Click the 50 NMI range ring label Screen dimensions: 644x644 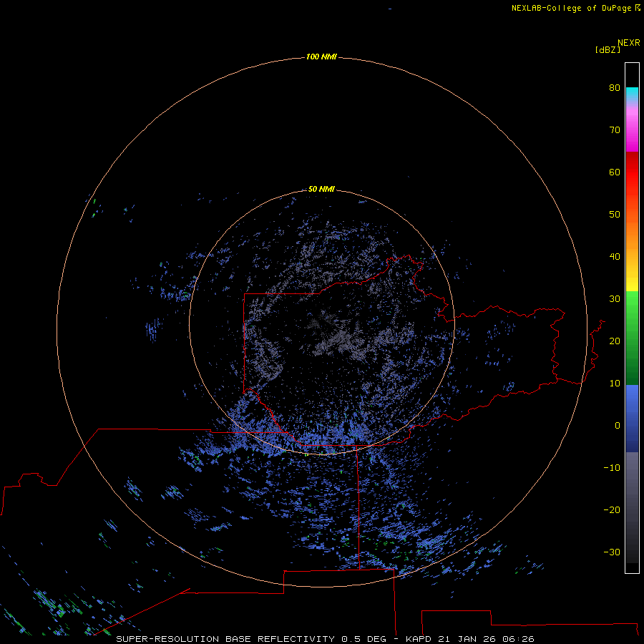(321, 189)
